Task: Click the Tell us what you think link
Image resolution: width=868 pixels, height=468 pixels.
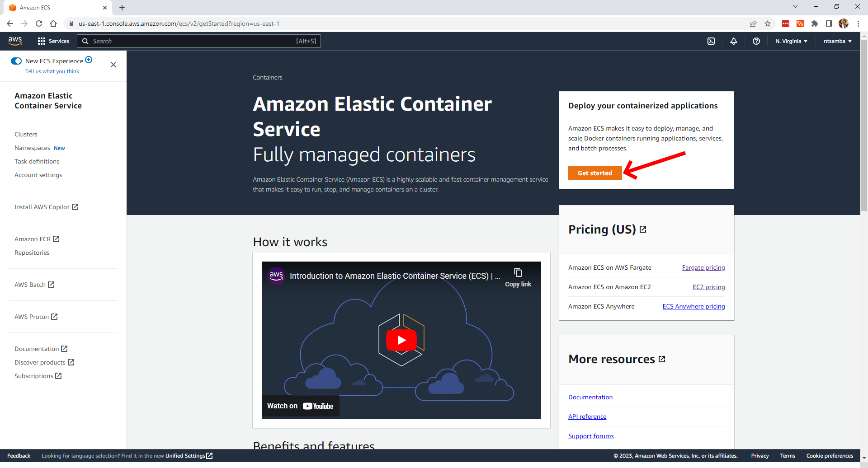Action: [52, 71]
